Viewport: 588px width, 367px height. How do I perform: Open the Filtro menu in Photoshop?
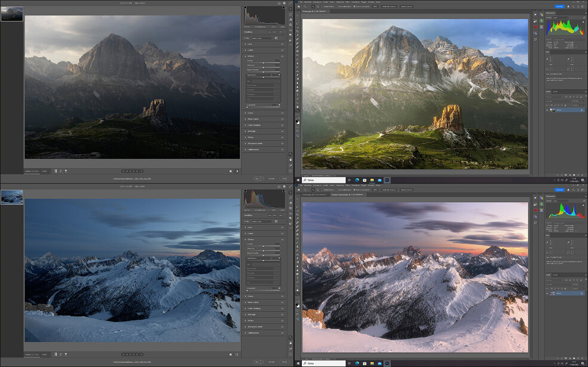(x=348, y=2)
